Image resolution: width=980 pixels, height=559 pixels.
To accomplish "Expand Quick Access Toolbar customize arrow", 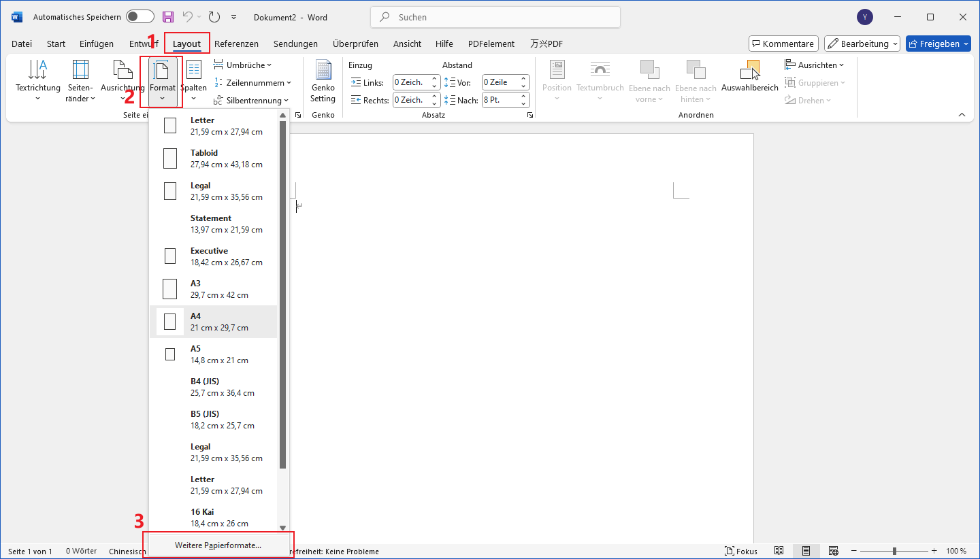I will coord(234,17).
